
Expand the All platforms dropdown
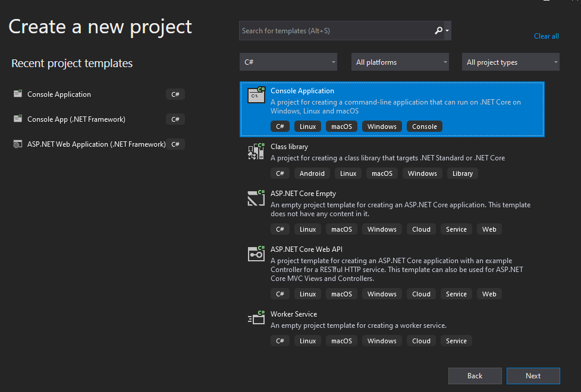coord(400,62)
